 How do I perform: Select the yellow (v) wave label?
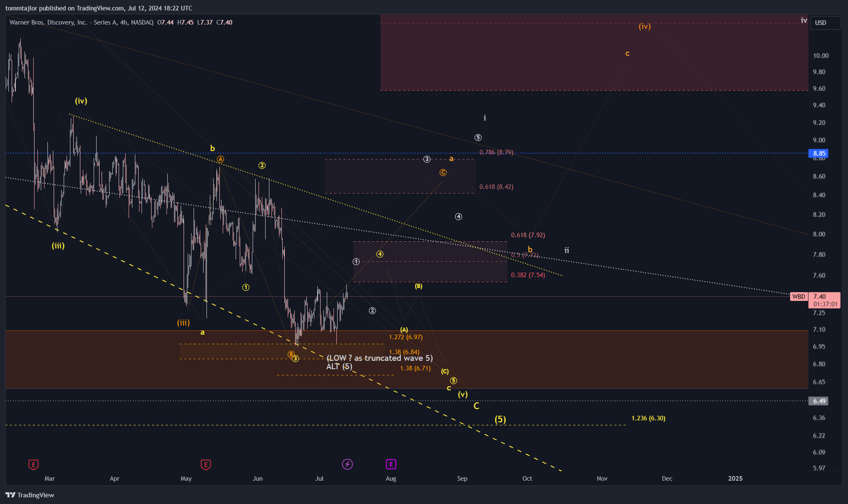463,395
